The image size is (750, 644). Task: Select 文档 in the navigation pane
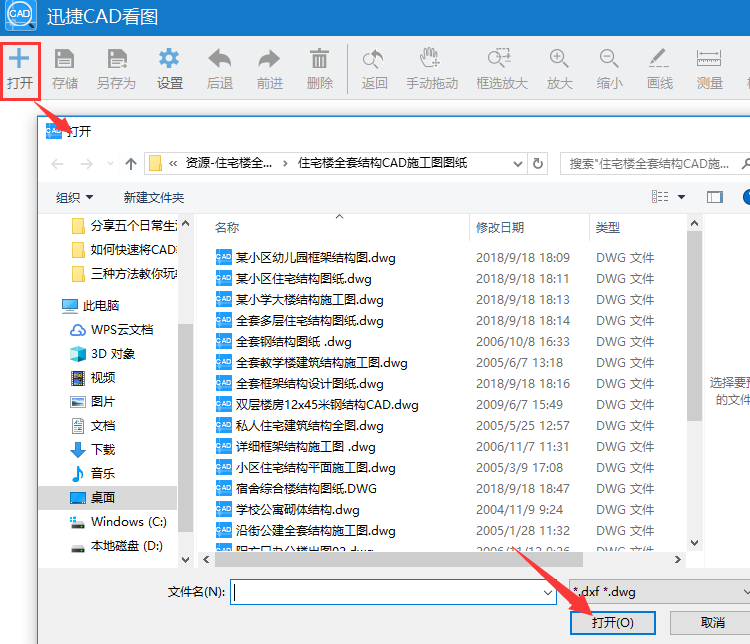tap(93, 425)
